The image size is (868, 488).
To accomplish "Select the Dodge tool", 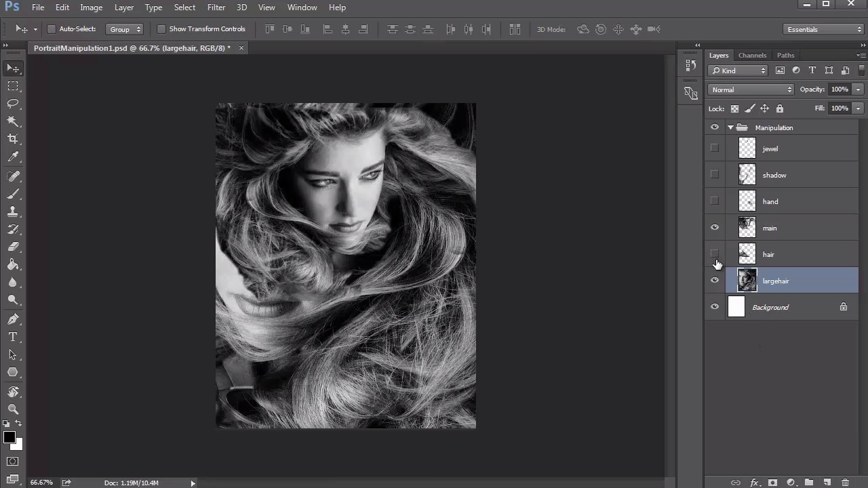I will coord(13,300).
